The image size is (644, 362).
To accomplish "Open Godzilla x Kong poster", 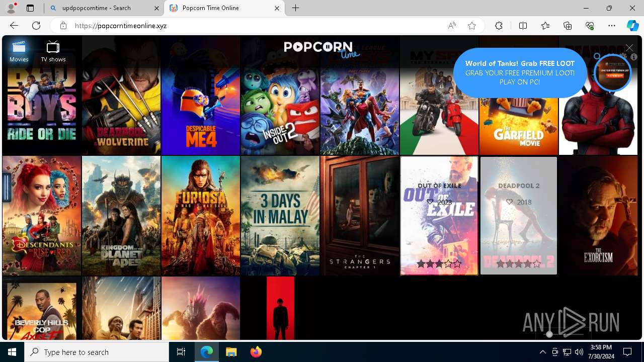I will 201,308.
